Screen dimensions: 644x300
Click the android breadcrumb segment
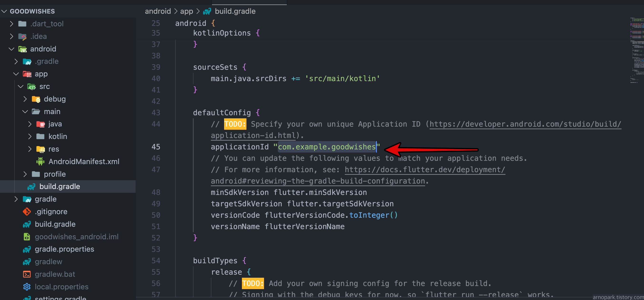tap(158, 11)
